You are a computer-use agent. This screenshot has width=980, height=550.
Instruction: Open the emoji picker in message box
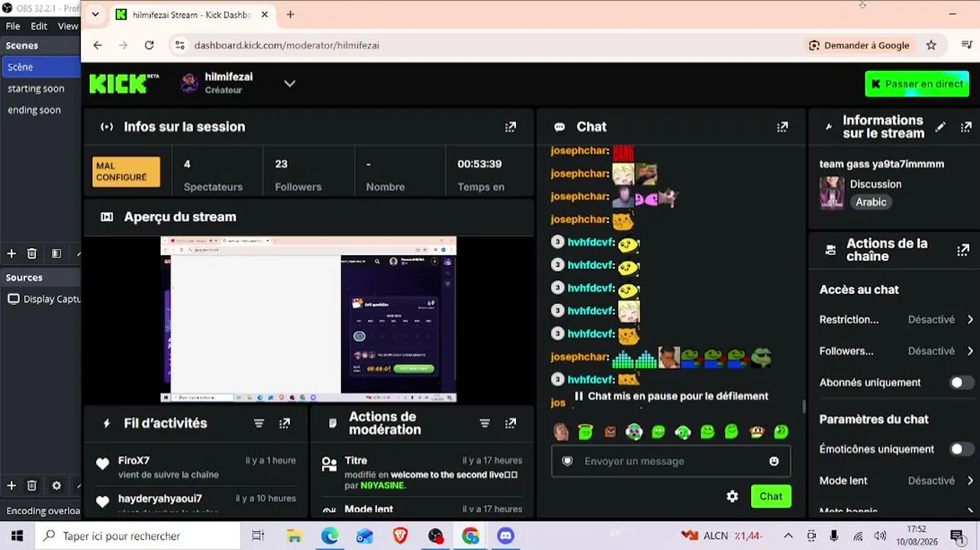(774, 461)
